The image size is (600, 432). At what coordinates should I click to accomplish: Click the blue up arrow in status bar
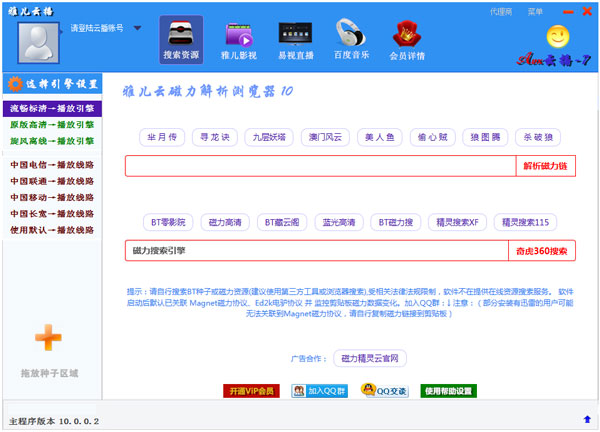(587, 419)
